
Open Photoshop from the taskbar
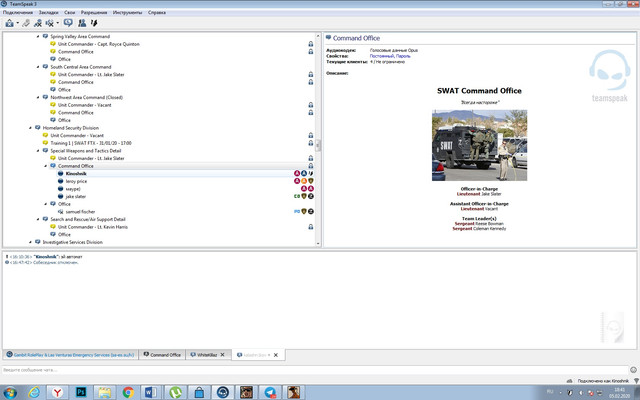coord(81,392)
